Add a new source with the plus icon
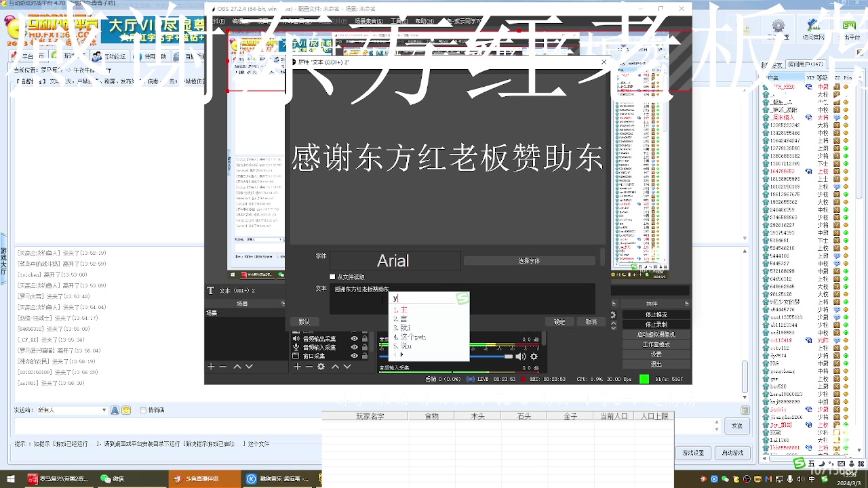Viewport: 868px width, 488px height. click(296, 366)
